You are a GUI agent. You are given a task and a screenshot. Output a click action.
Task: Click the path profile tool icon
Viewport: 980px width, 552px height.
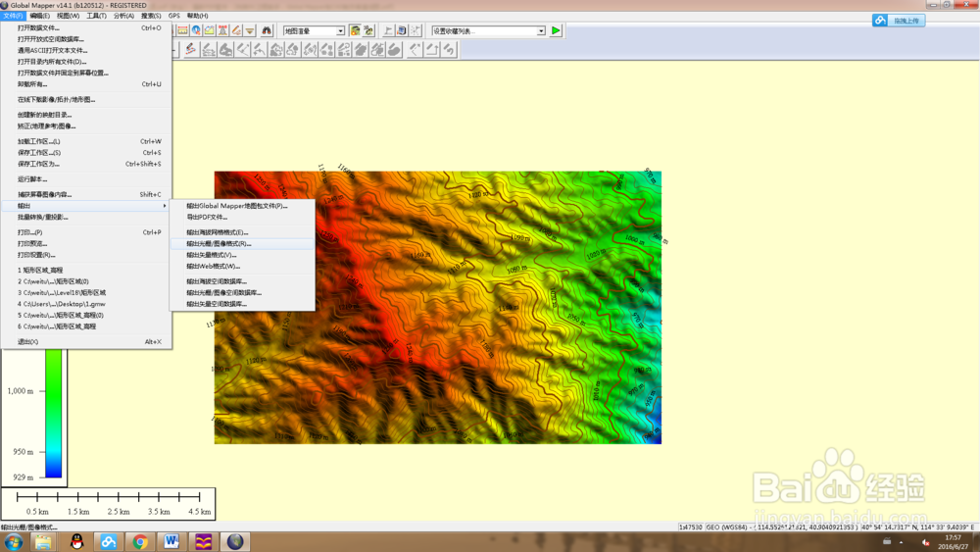coord(210,30)
